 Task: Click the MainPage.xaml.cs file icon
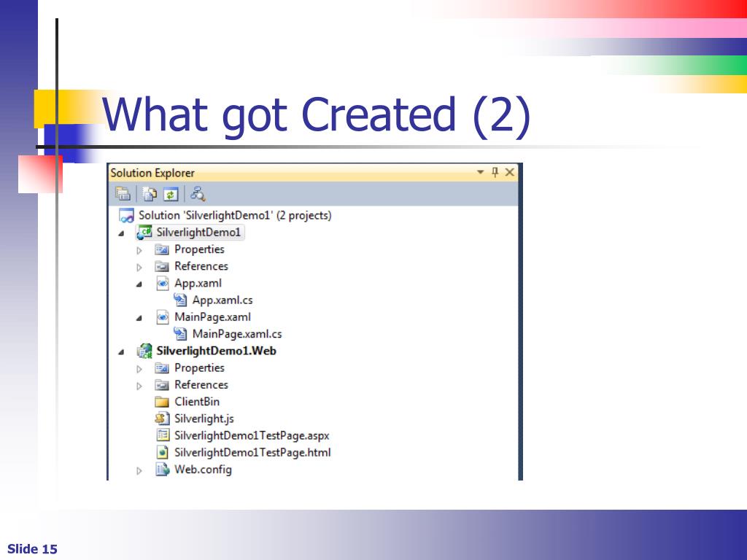point(180,334)
